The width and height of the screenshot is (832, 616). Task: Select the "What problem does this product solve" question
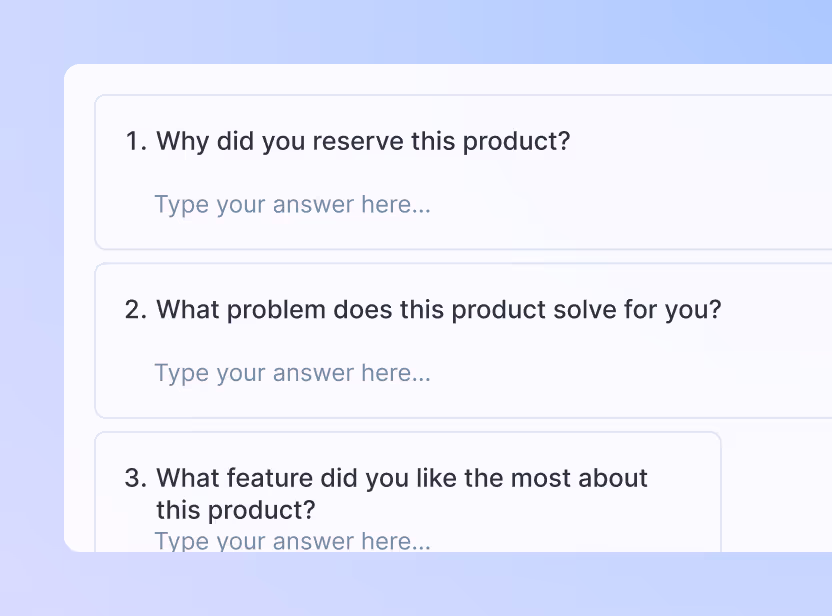click(x=438, y=309)
